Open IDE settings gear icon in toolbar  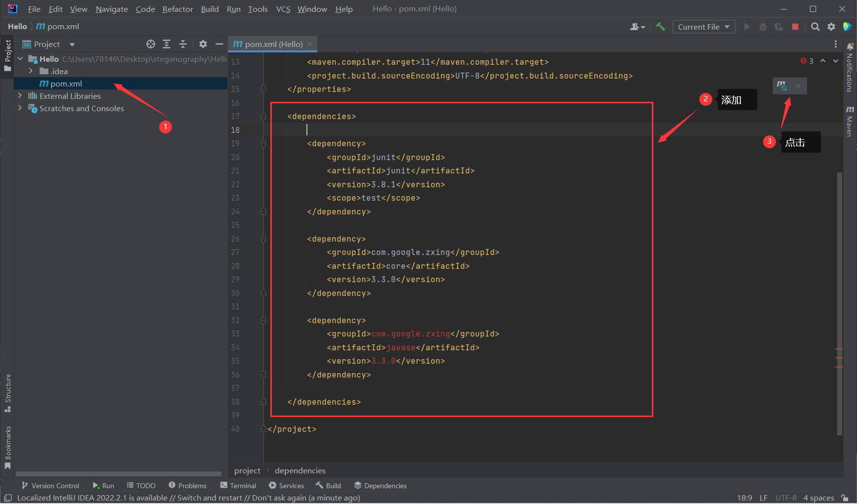(x=831, y=27)
